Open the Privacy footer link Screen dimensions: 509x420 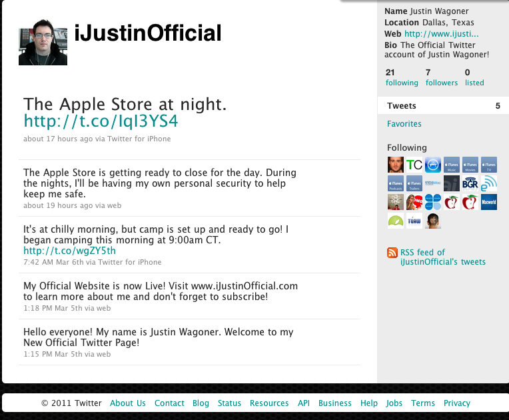457,403
